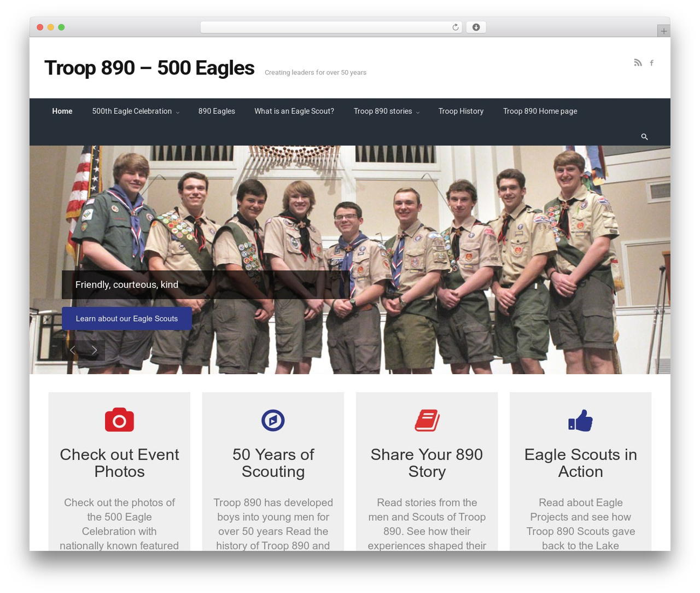700x593 pixels.
Task: Click Learn about our Eagle Scouts button
Action: tap(127, 318)
